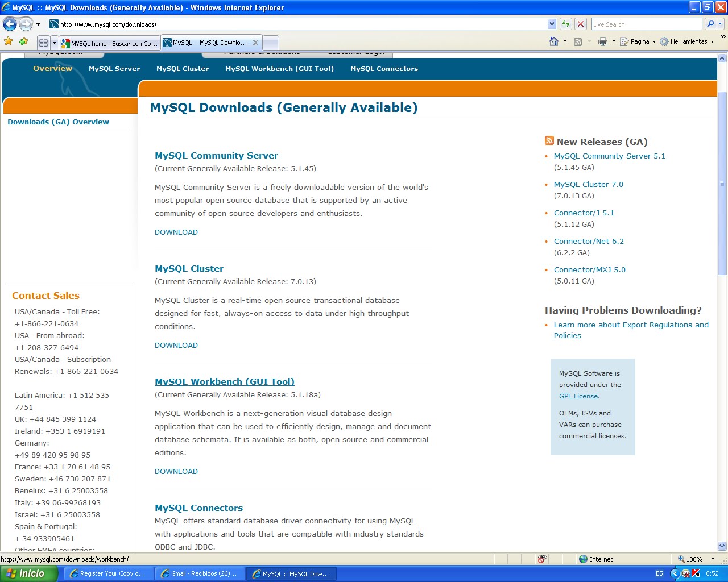Open search provider options dropdown arrow
This screenshot has height=582, width=728.
click(x=721, y=24)
